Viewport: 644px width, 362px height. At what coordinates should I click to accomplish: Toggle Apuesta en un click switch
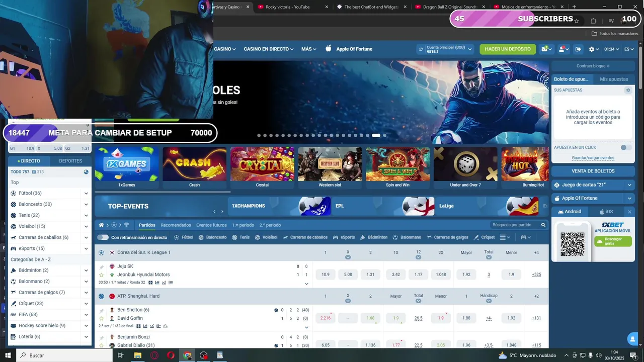(x=626, y=147)
